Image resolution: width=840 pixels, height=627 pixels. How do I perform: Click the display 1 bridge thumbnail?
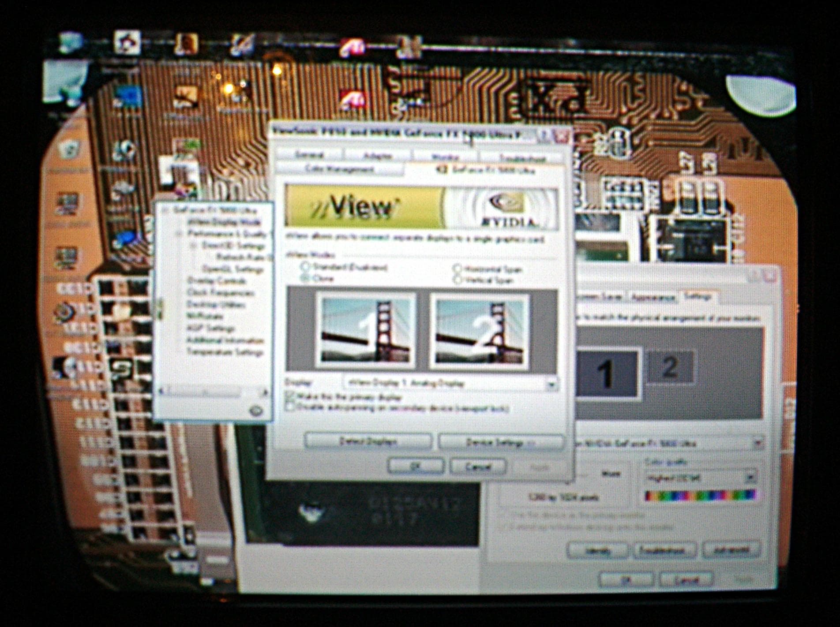pos(366,331)
